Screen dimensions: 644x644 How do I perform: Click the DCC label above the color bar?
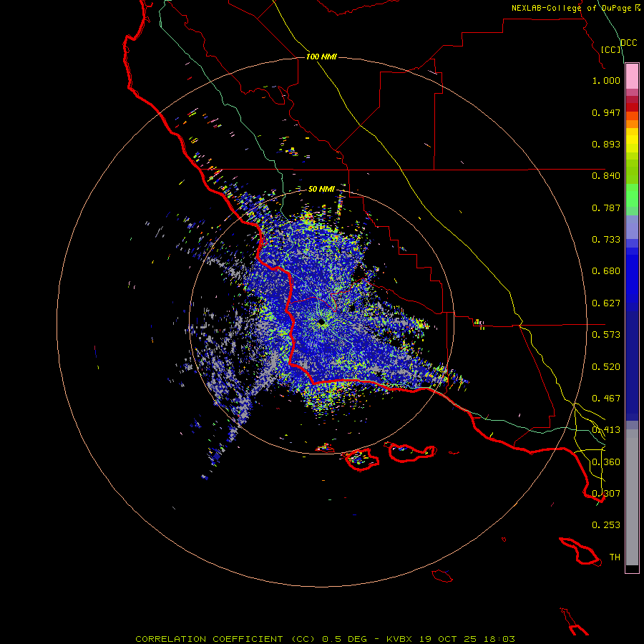tap(628, 43)
